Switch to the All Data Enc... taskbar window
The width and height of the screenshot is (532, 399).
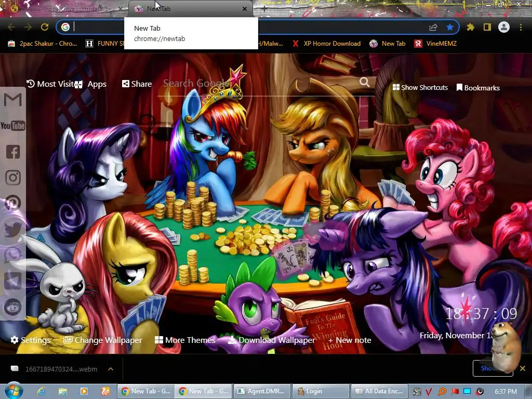[379, 391]
